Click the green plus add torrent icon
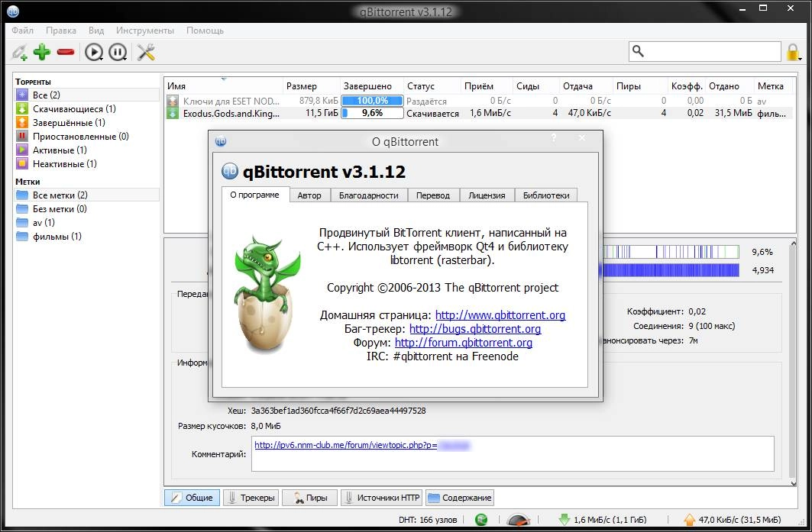Screen dimensions: 812x532 click(x=42, y=52)
